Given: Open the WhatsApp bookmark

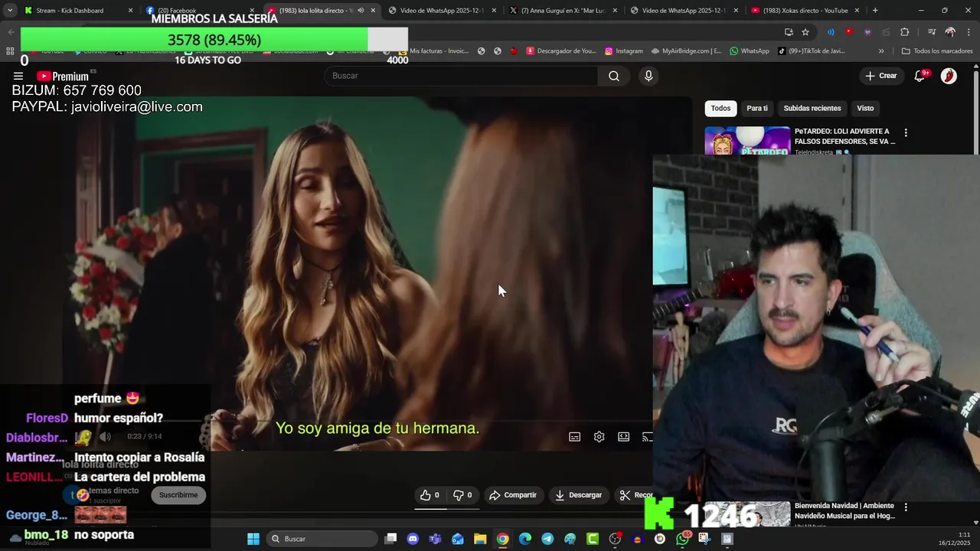Looking at the screenshot, I should (749, 51).
